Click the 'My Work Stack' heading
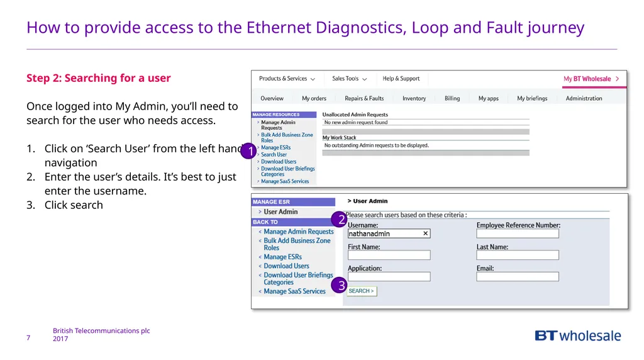This screenshot has height=360, width=644. click(x=339, y=138)
